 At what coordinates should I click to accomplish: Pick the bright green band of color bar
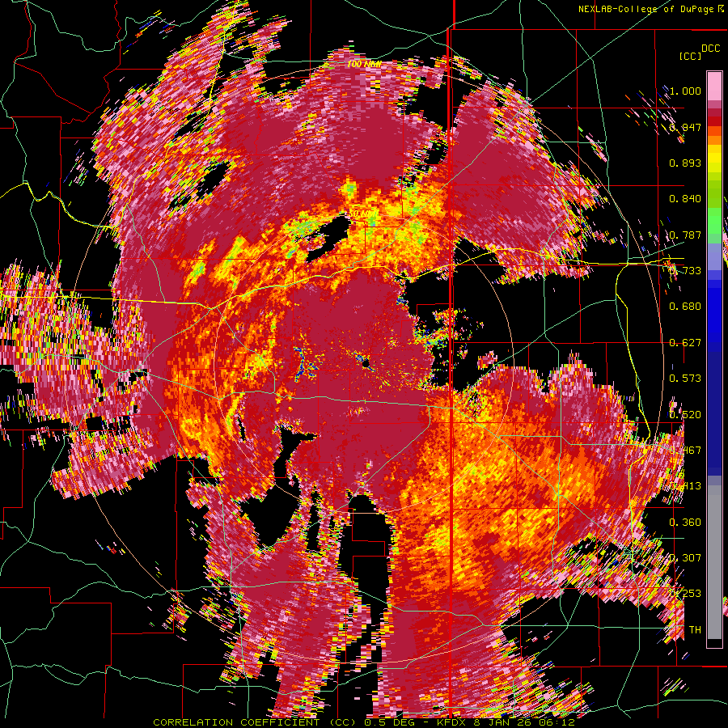[714, 221]
